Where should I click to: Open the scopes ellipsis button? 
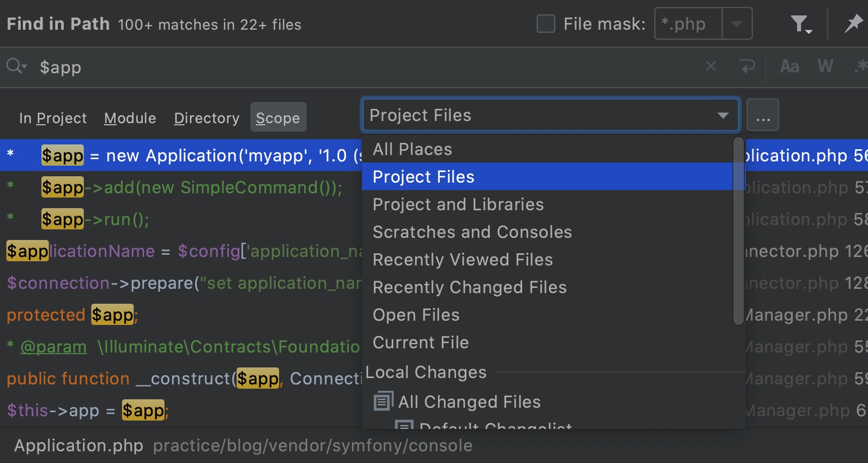tap(763, 115)
